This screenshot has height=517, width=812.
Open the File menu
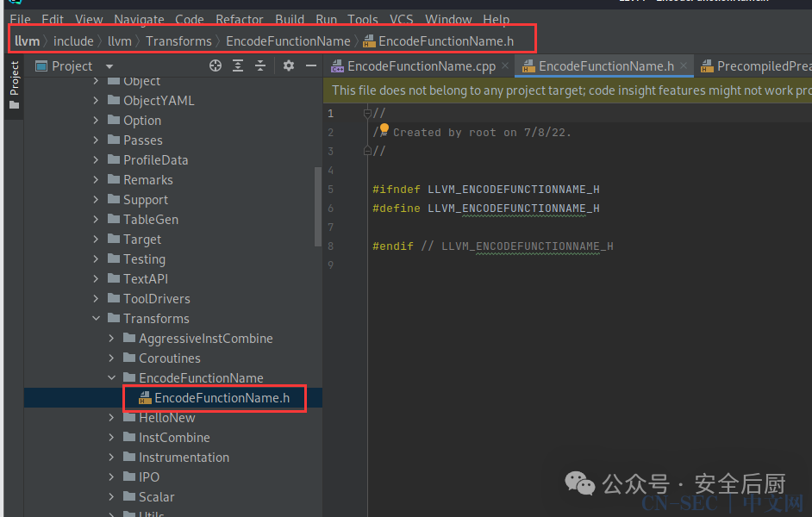pos(20,20)
